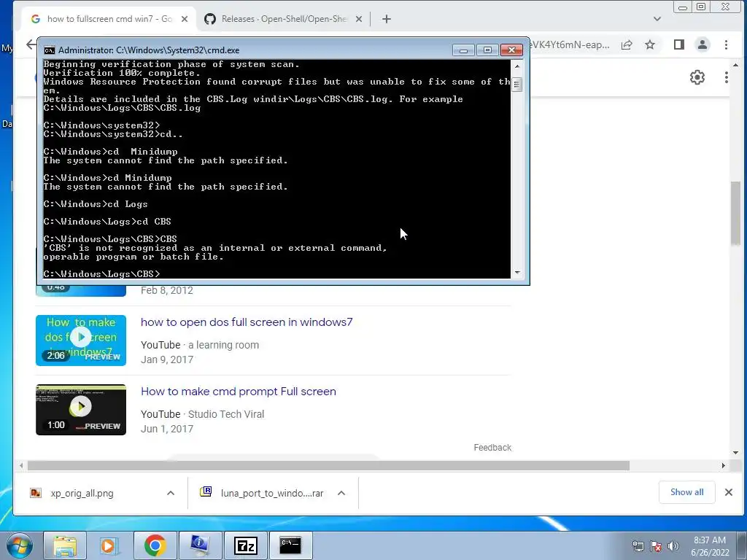The height and width of the screenshot is (560, 747).
Task: Go back in Chrome's navigation
Action: point(31,44)
